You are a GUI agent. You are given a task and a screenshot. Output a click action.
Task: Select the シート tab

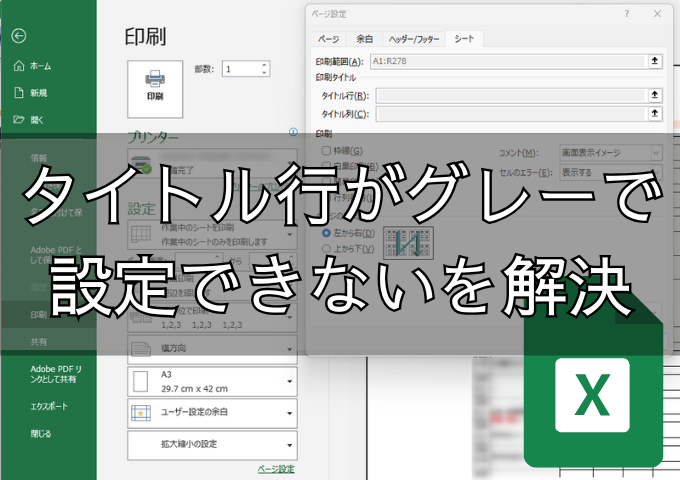(464, 39)
